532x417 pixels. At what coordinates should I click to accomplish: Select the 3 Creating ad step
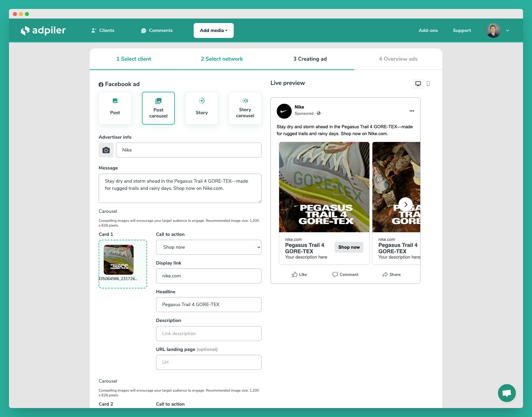[x=310, y=59]
